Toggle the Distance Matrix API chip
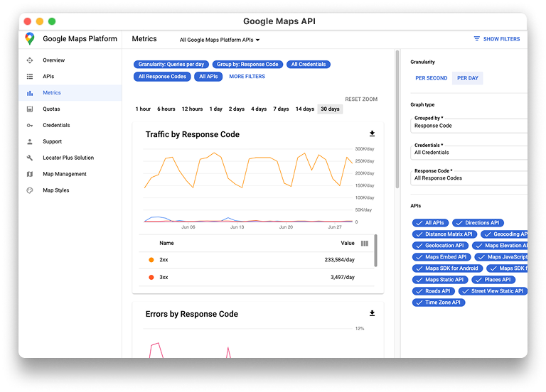 click(444, 234)
